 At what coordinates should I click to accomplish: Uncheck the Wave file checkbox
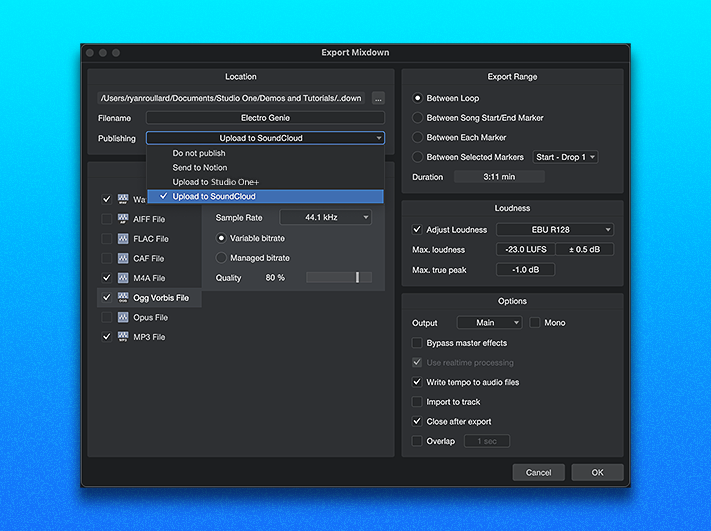107,199
